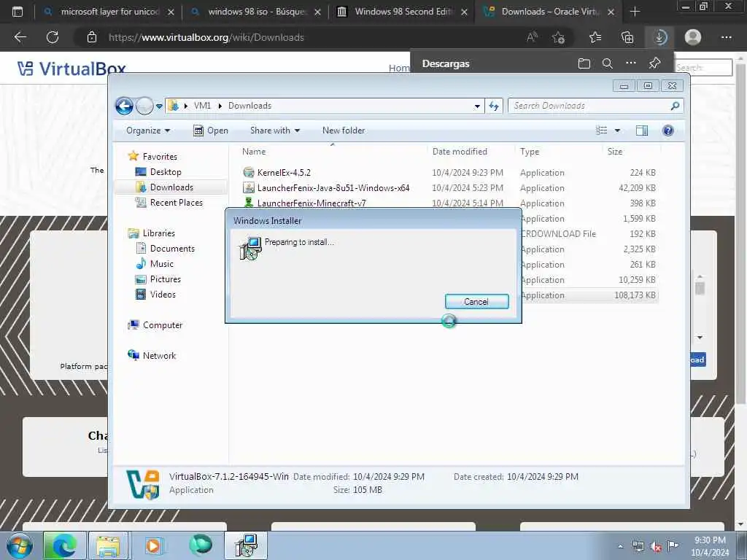Refresh the Downloads folder view
The image size is (747, 560).
[494, 106]
